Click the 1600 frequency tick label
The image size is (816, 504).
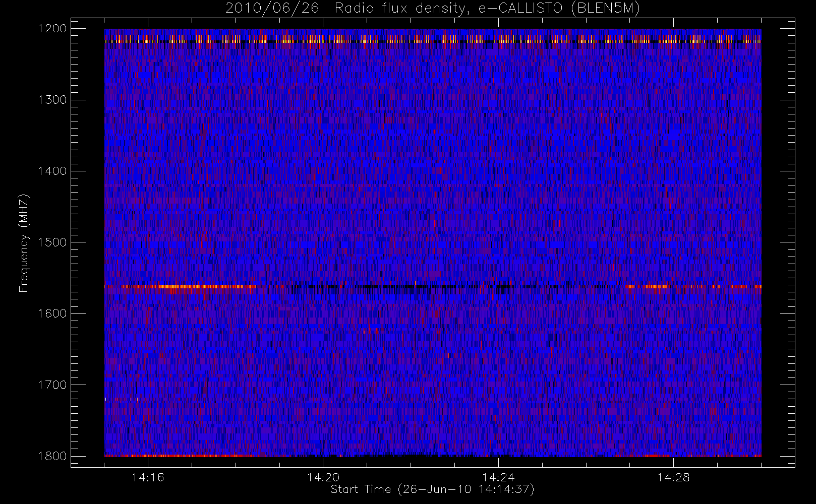click(x=52, y=313)
